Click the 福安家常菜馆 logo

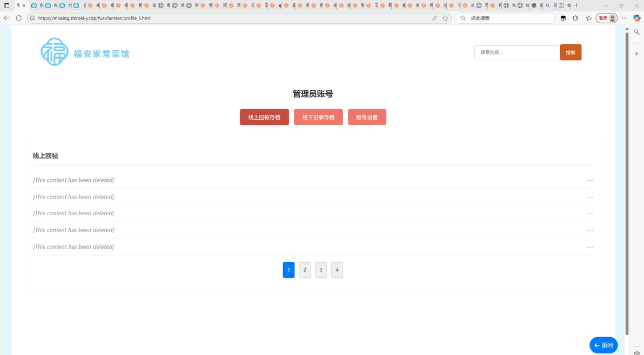(x=85, y=52)
